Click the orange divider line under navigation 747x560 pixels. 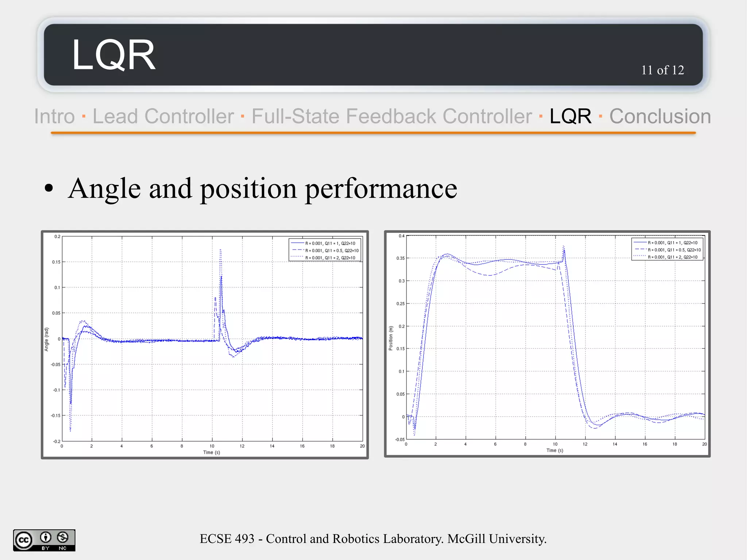373,133
